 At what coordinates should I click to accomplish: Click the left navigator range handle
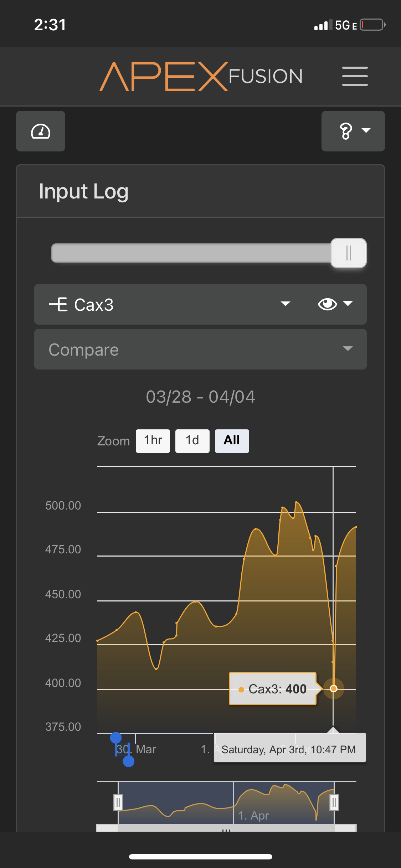118,802
